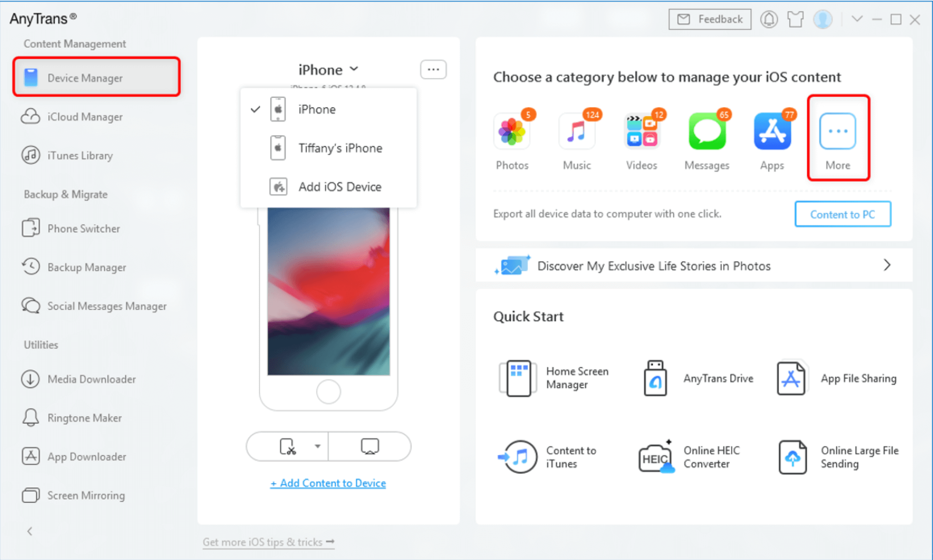Viewport: 933px width, 560px height.
Task: Click Get more iOS tips link
Action: pyautogui.click(x=269, y=541)
